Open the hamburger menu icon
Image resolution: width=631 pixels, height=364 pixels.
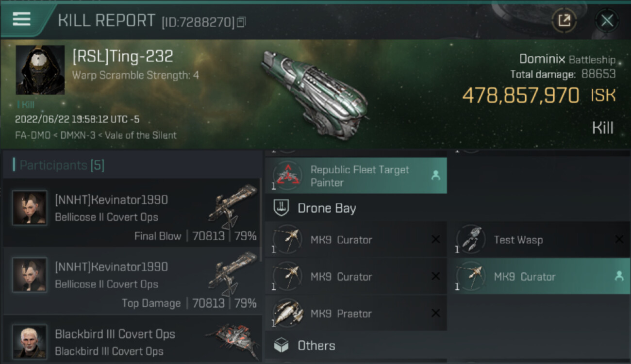(22, 19)
